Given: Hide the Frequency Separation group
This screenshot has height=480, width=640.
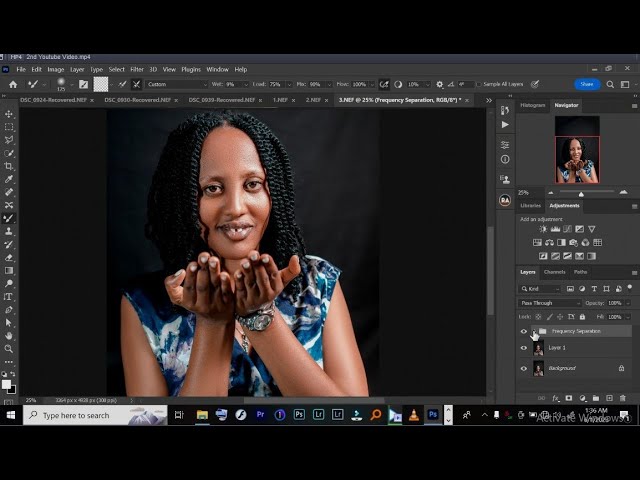Looking at the screenshot, I should click(x=524, y=331).
